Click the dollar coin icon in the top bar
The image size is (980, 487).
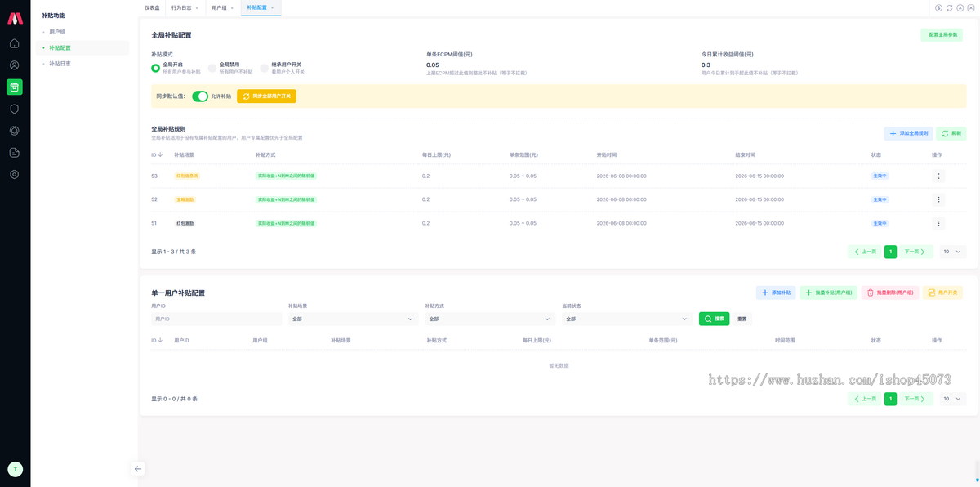coord(939,7)
